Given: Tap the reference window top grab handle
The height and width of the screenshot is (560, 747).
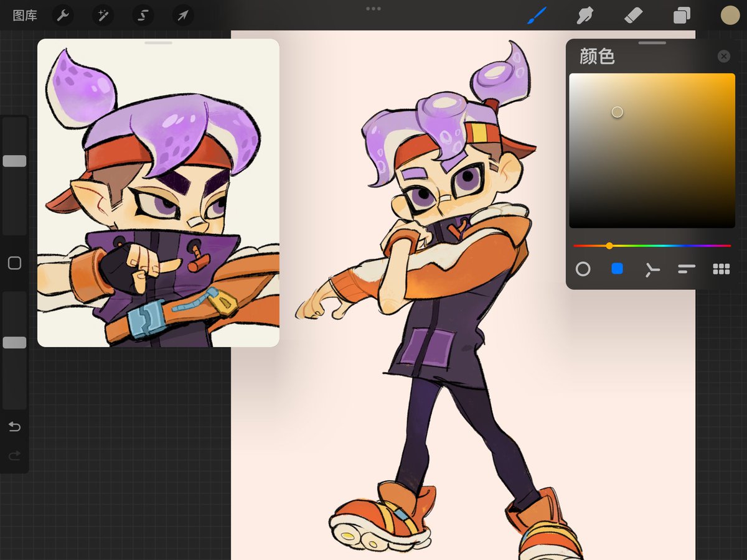Looking at the screenshot, I should (x=158, y=43).
